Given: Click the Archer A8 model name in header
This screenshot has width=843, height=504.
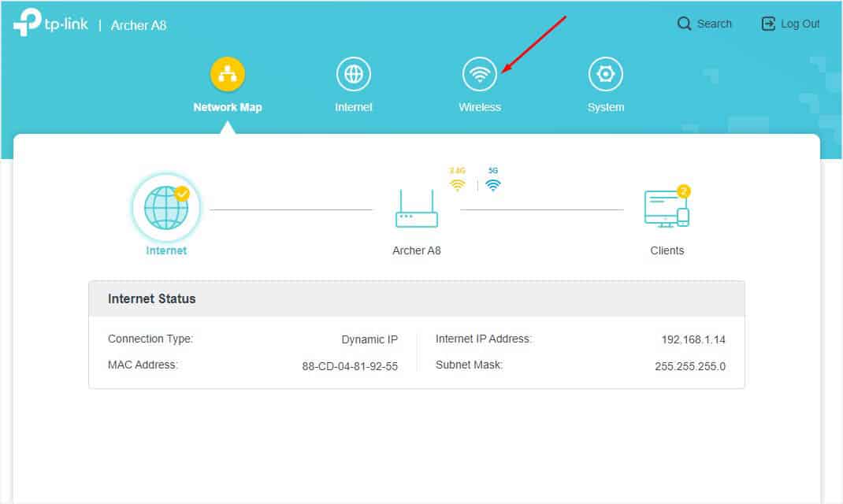Looking at the screenshot, I should tap(139, 25).
